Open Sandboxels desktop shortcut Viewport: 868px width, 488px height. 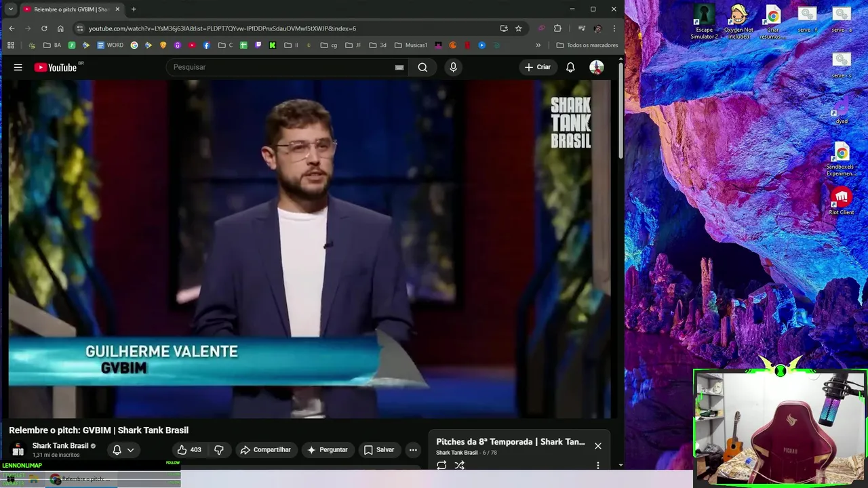842,160
